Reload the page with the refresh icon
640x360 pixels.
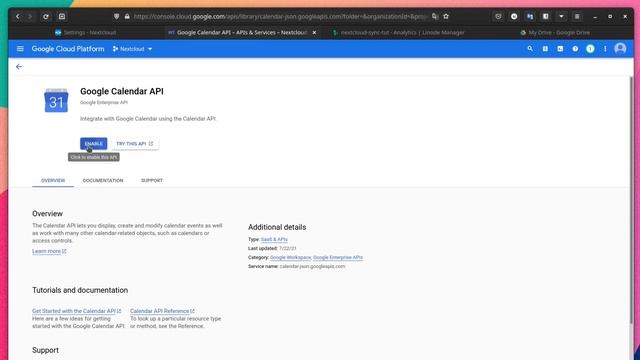tap(46, 16)
